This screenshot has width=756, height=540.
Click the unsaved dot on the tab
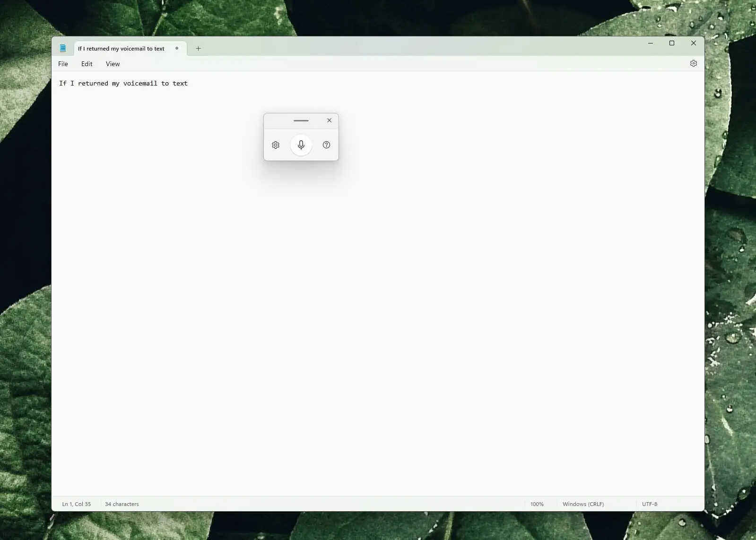(177, 48)
